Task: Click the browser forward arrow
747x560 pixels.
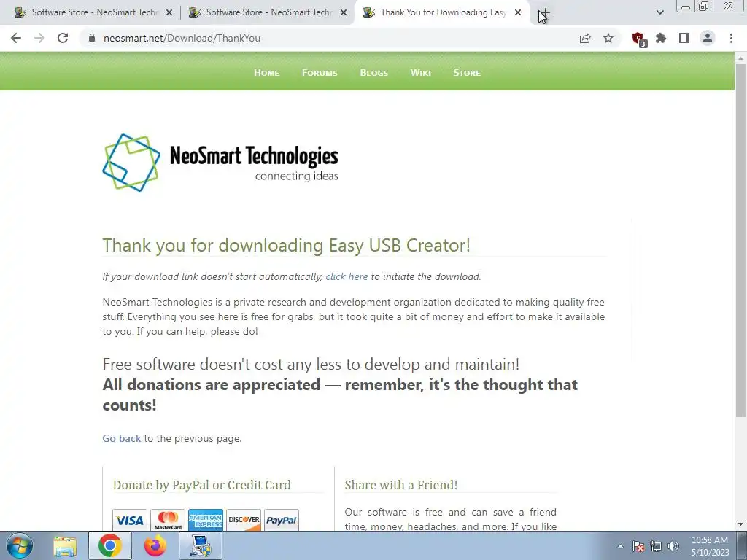Action: [x=39, y=38]
